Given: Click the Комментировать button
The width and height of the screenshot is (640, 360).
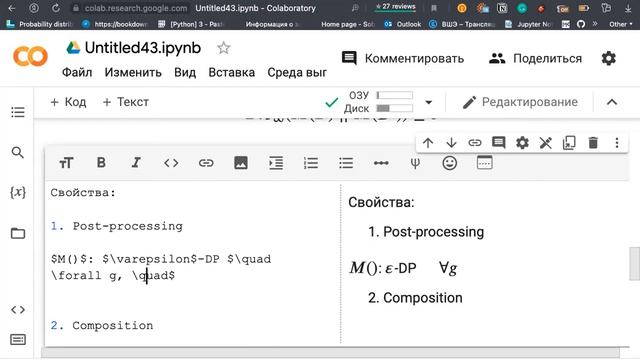Looking at the screenshot, I should [x=402, y=58].
